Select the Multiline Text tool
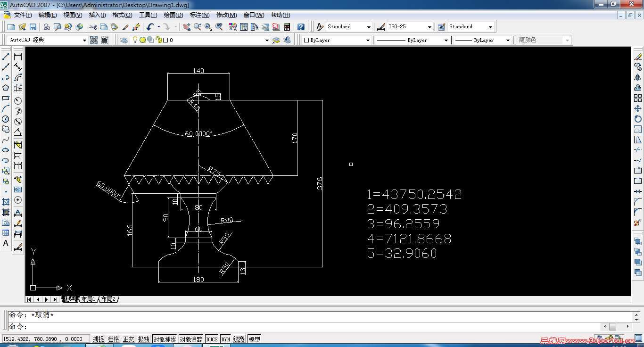 point(6,243)
